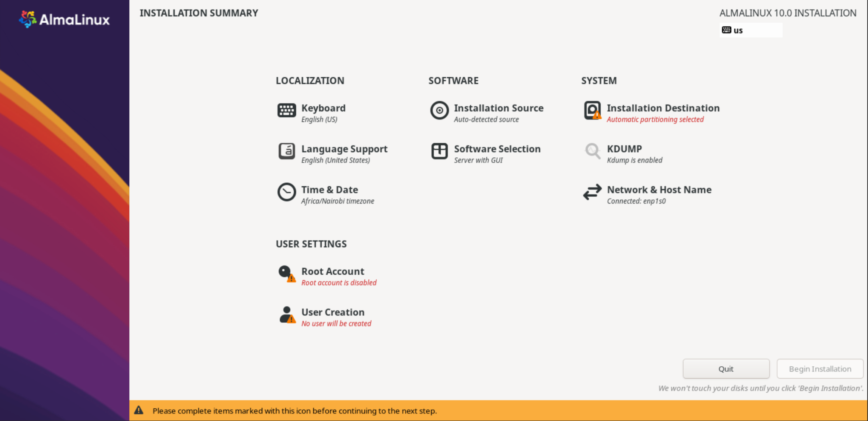Click 'Root account is disabled' text

339,282
